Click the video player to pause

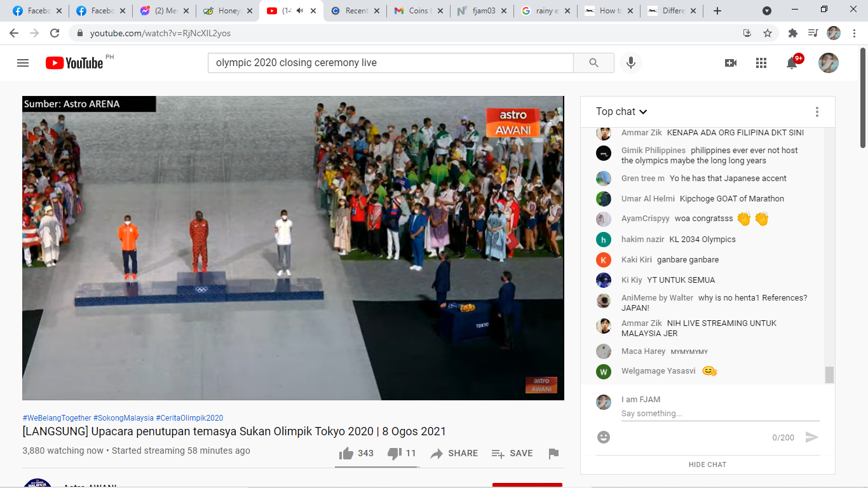[293, 248]
